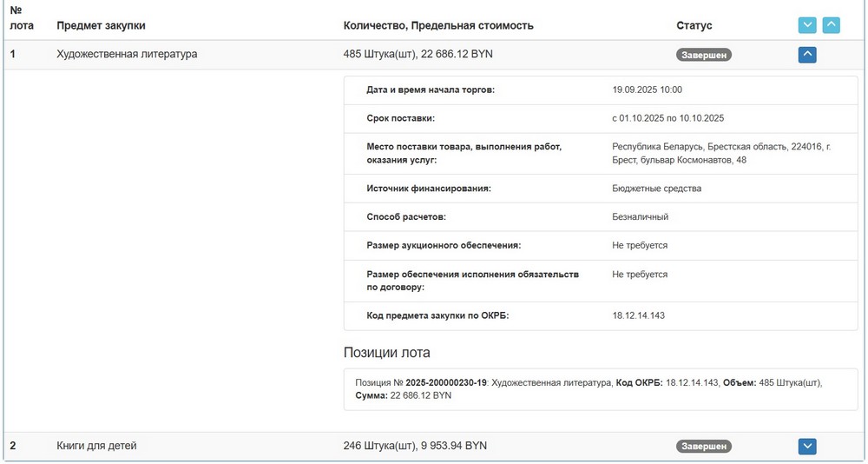
Task: Click the Бюджетные средства funding source value
Action: [656, 188]
